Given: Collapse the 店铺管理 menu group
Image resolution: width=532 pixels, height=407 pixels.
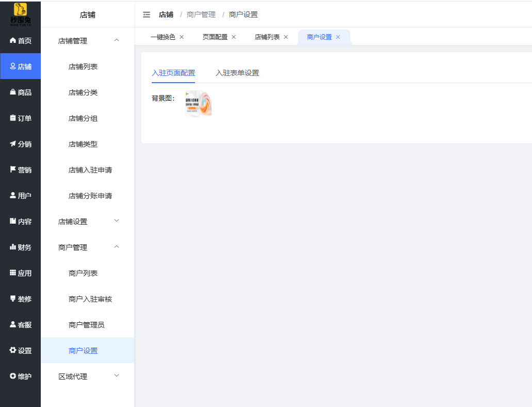Looking at the screenshot, I should [87, 41].
